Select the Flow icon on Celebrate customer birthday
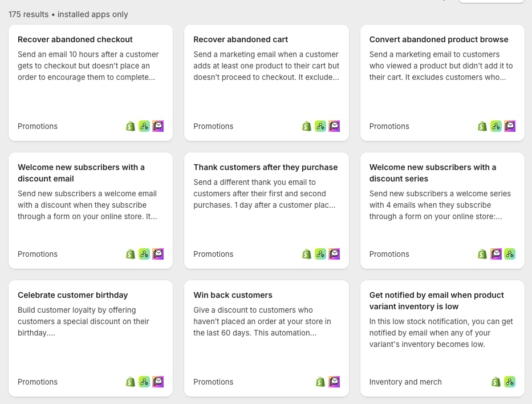The width and height of the screenshot is (532, 404). pos(144,382)
